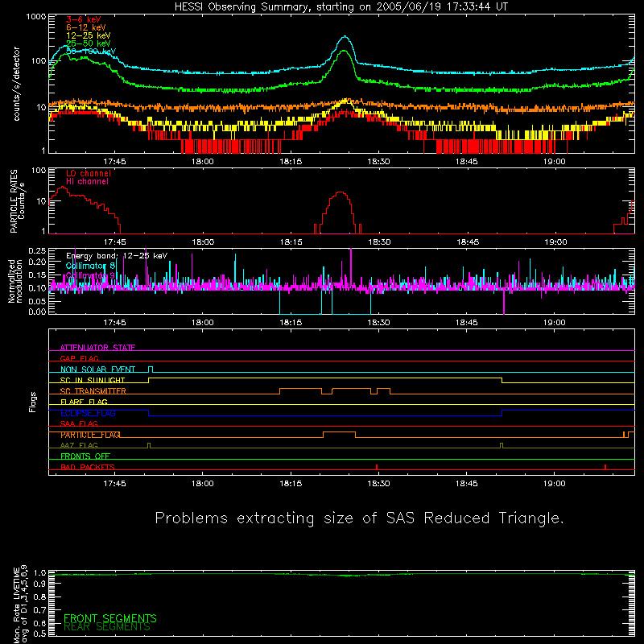This screenshot has height=644, width=644.
Task: Click the 0.05 tick value on modulation axis
Action: 37,302
